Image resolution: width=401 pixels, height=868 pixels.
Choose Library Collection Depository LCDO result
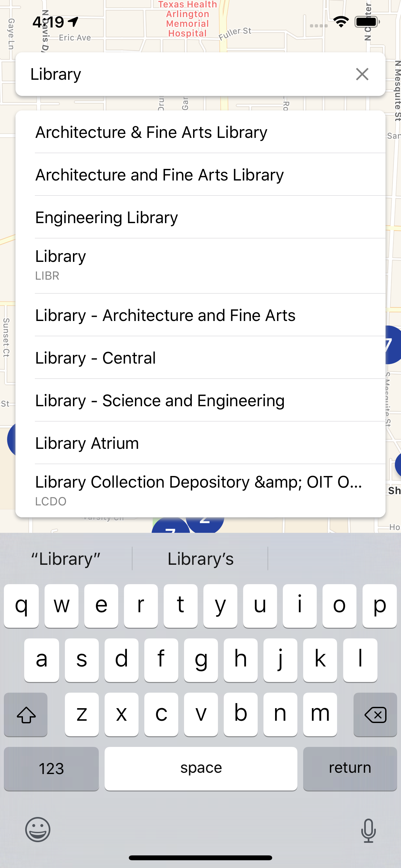200,490
